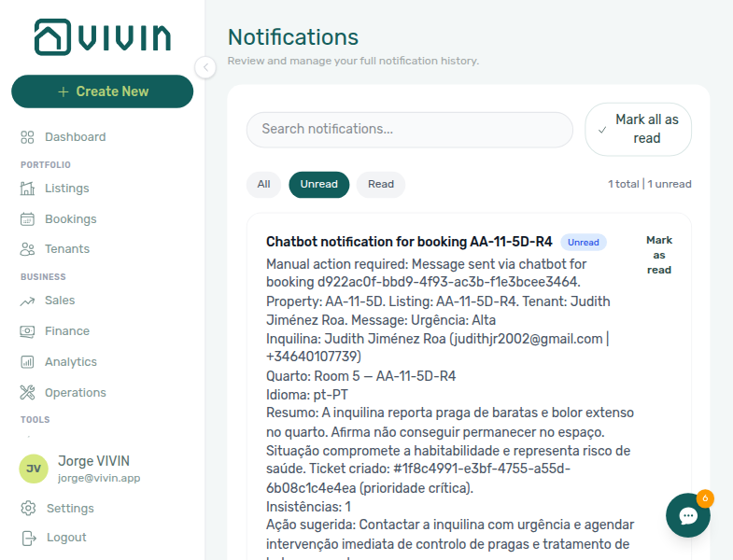Click the Finance banknote icon
733x560 pixels.
point(27,331)
